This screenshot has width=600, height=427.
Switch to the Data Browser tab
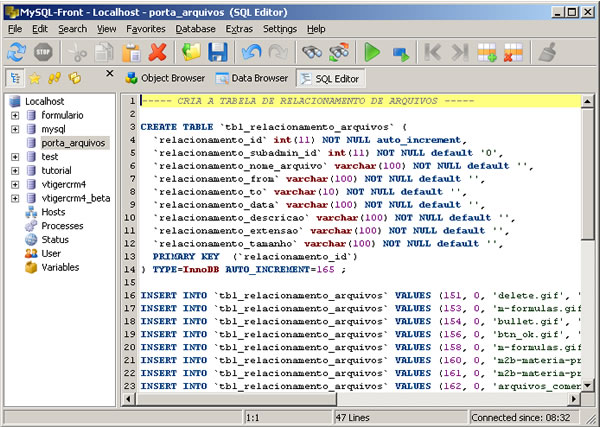click(x=252, y=78)
